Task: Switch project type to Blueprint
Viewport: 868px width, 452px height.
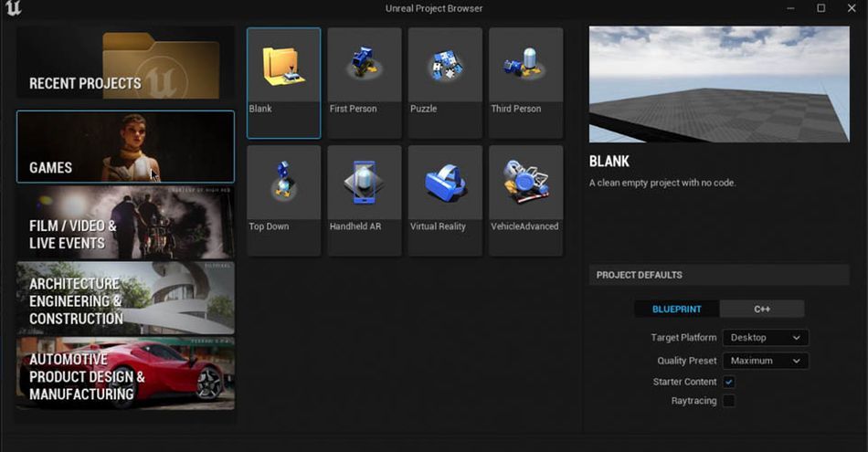Action: click(x=676, y=309)
